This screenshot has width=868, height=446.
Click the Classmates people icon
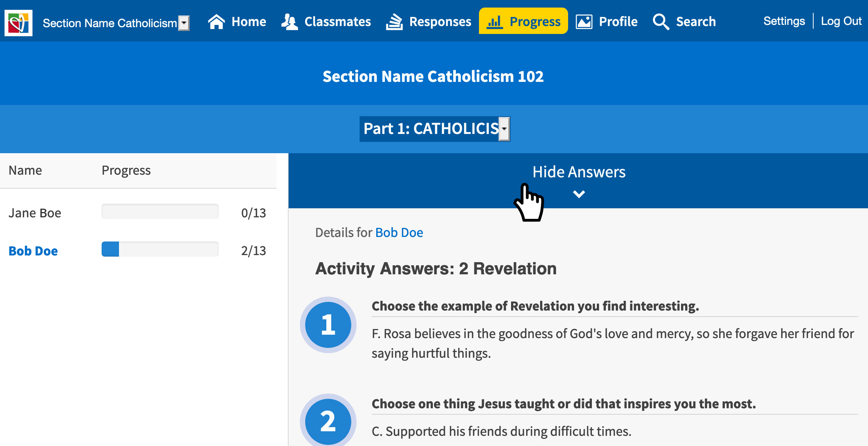290,22
